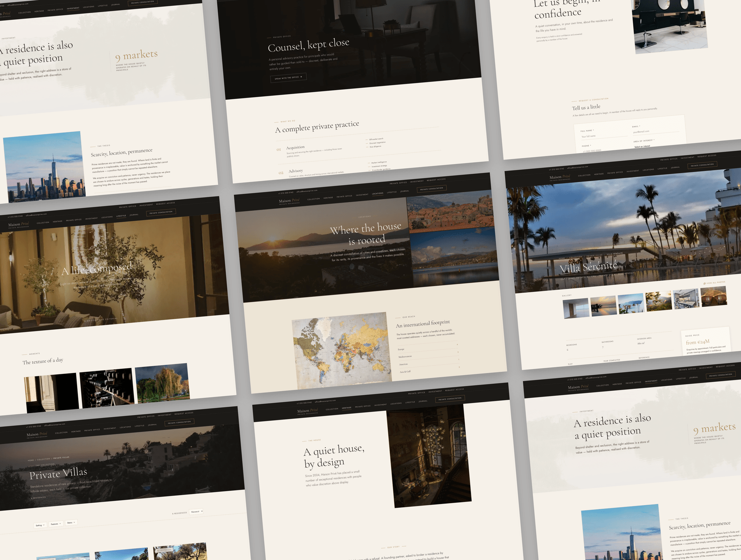Click the Collection breadcrumb on Private Villas page
The height and width of the screenshot is (560, 741).
point(44,459)
